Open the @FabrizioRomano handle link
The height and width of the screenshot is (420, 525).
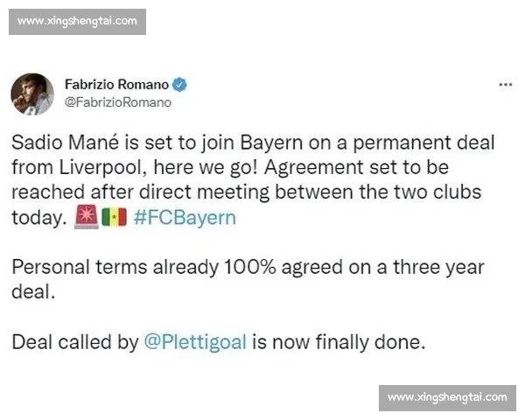click(x=118, y=101)
